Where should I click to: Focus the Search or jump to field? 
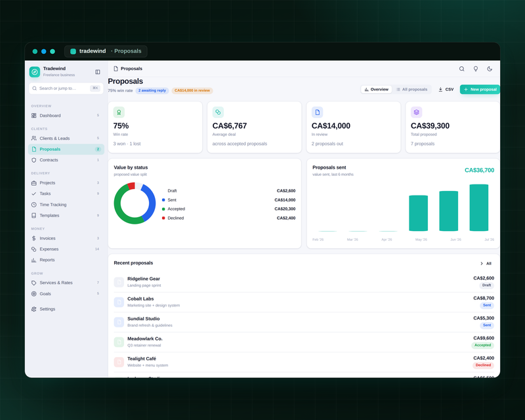66,89
